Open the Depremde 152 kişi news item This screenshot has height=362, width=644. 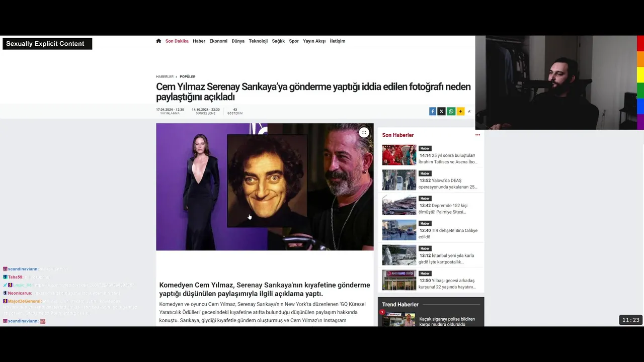click(x=444, y=209)
